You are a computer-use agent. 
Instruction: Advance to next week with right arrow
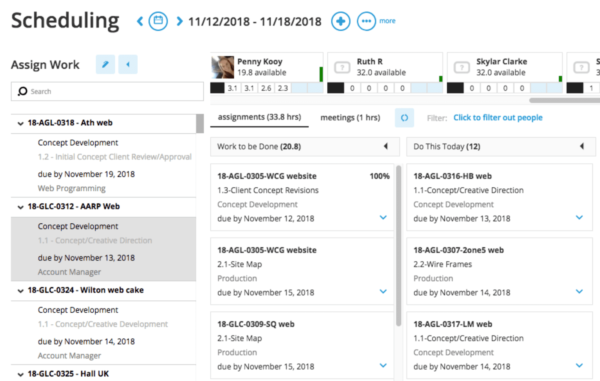pyautogui.click(x=179, y=21)
